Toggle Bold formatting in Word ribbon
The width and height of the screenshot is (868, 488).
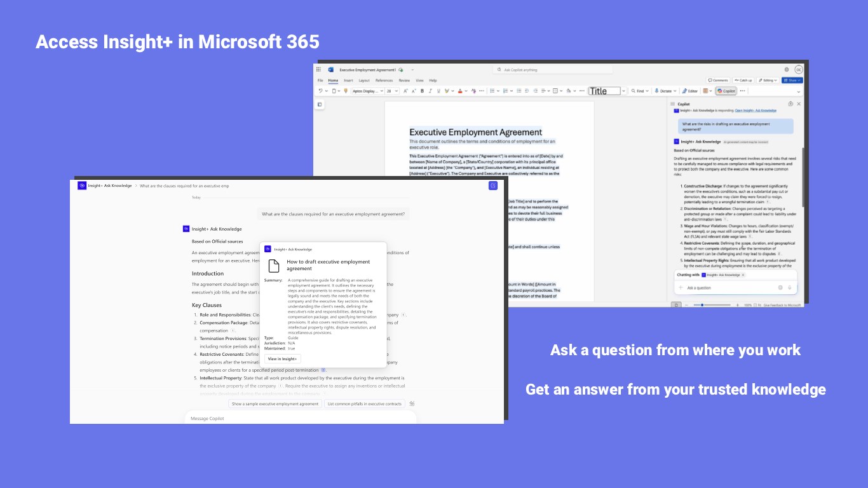pos(422,91)
